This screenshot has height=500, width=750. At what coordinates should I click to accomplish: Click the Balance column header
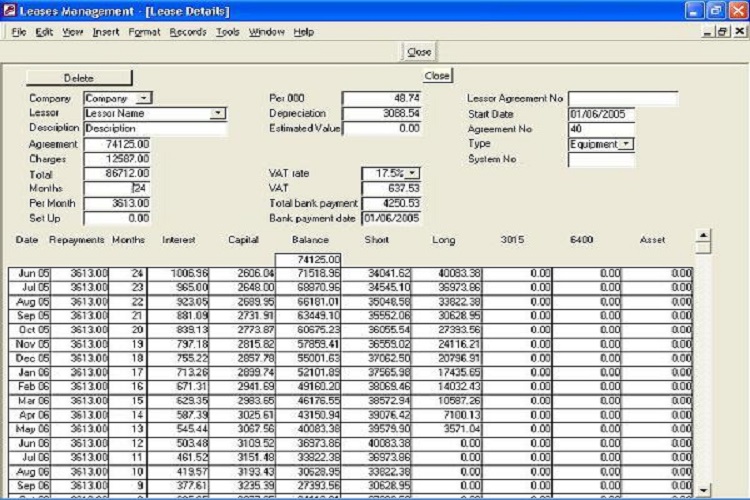[x=310, y=240]
